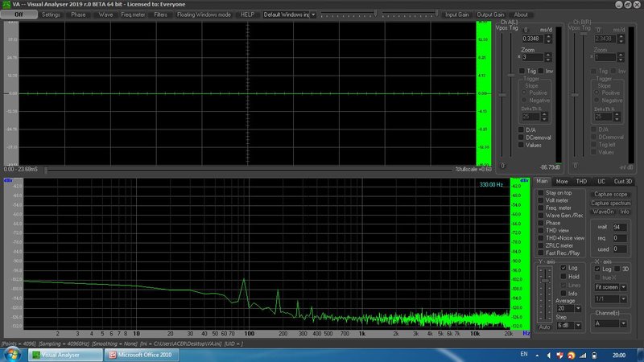Open Filters from the toolbar
This screenshot has width=644, height=362.
(x=160, y=14)
